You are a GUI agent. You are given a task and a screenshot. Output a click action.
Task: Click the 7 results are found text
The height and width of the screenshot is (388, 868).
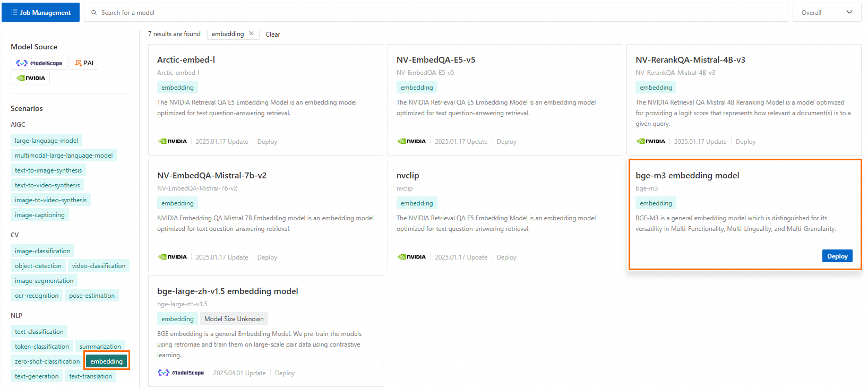pos(174,34)
